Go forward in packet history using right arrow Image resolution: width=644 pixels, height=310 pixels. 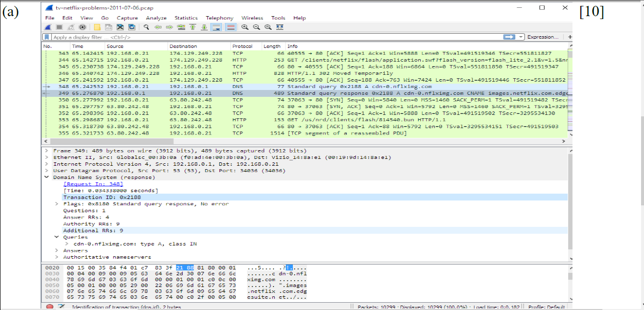pos(169,27)
